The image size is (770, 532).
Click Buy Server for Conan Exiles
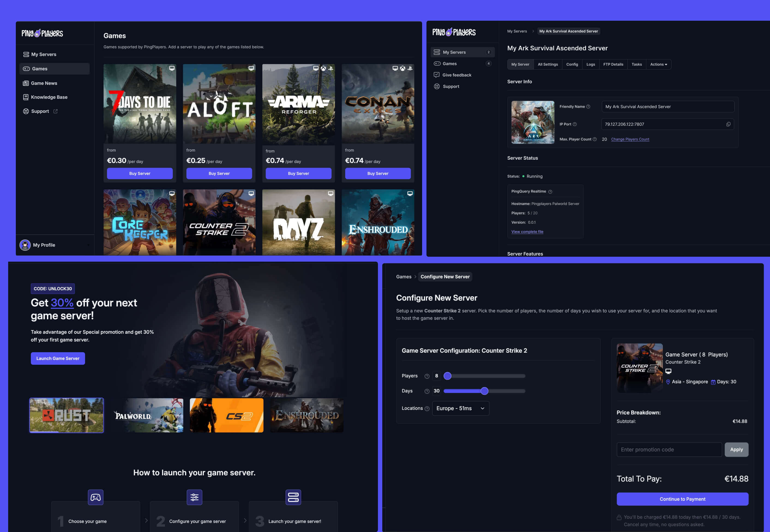pyautogui.click(x=378, y=173)
